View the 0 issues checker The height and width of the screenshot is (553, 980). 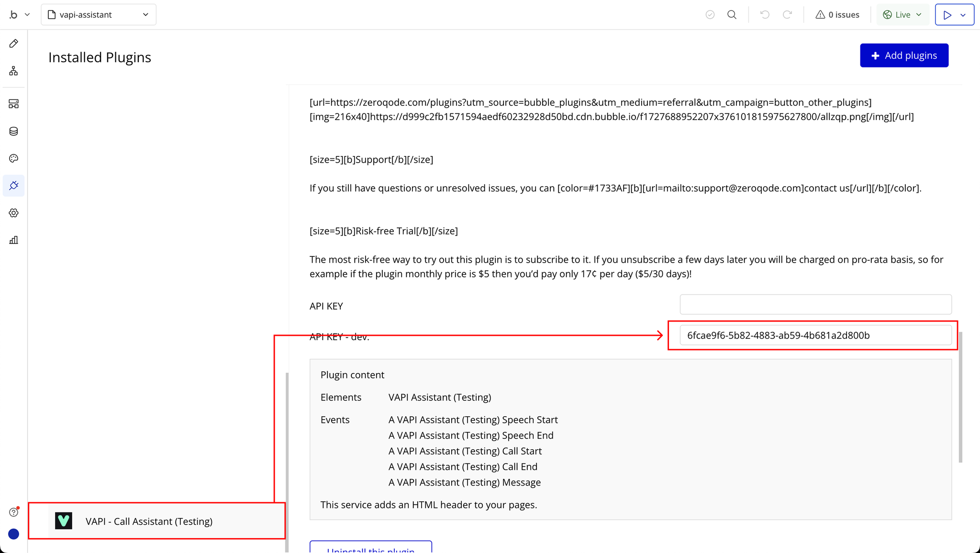pos(837,15)
